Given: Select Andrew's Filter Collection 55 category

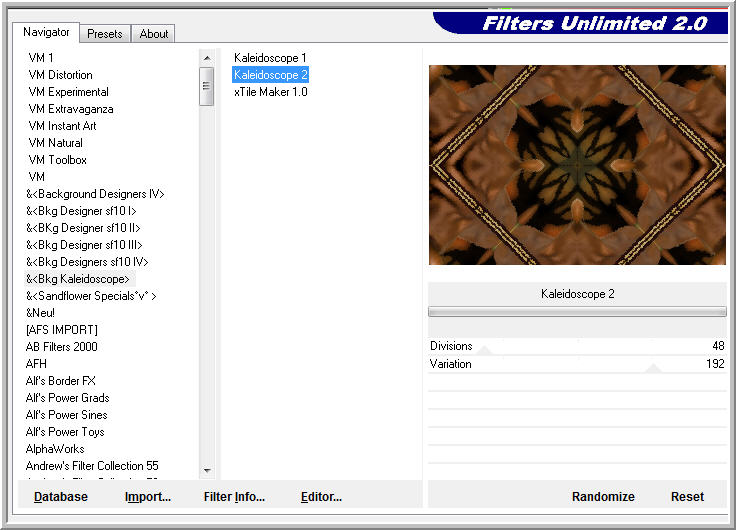Looking at the screenshot, I should pyautogui.click(x=92, y=466).
